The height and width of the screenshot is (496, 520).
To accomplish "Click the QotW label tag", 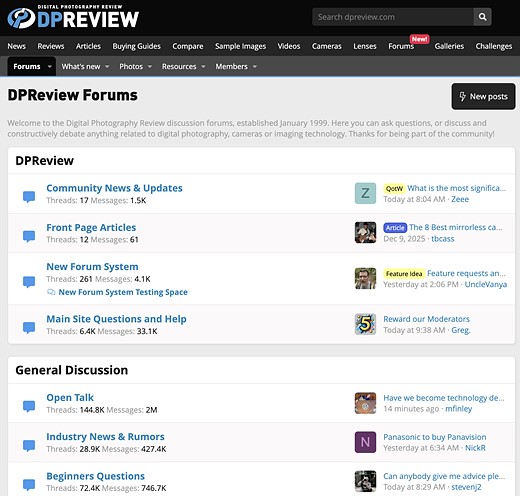I will tap(394, 189).
